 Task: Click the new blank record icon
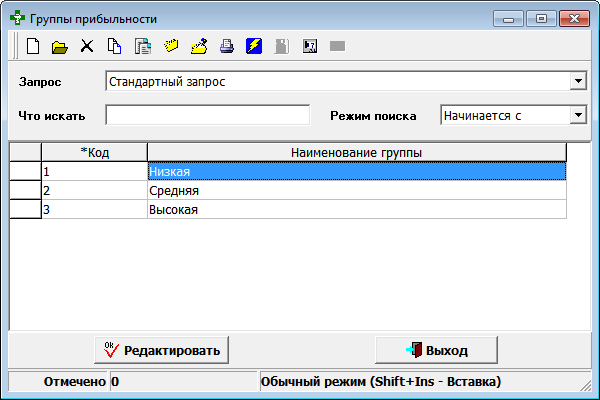coord(33,46)
